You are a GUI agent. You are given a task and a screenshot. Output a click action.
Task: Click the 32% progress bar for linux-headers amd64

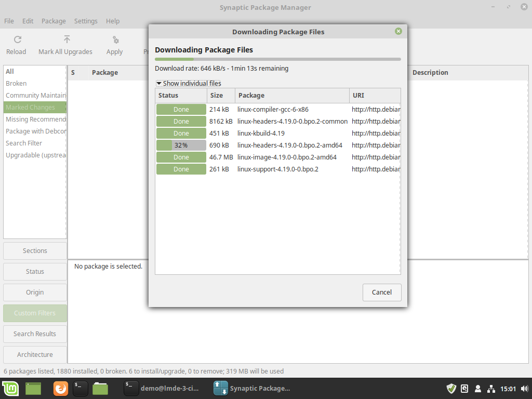[x=181, y=145]
